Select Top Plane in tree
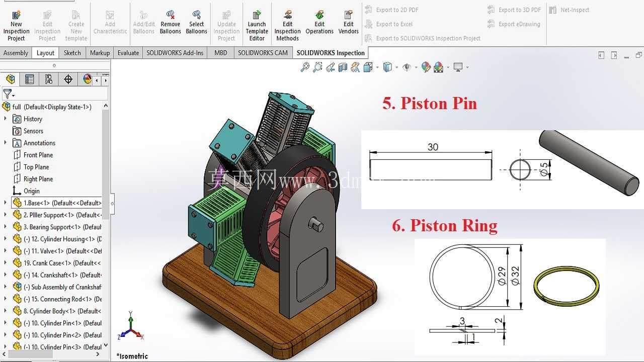 point(36,167)
